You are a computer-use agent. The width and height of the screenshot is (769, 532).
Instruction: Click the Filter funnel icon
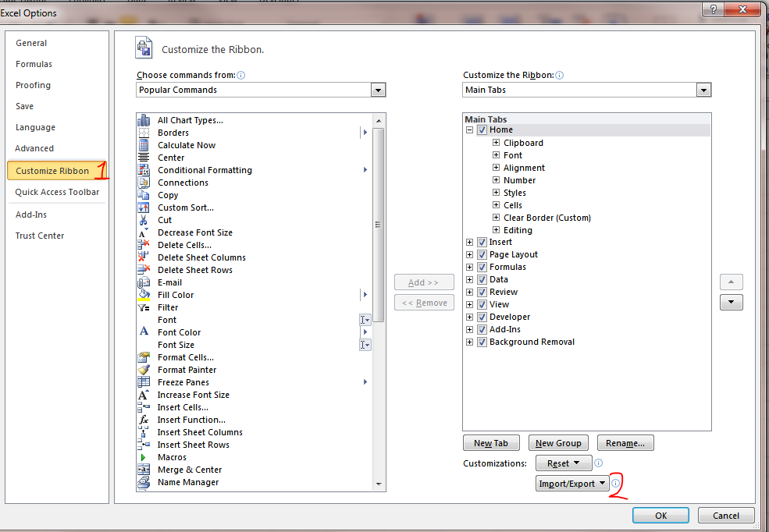[x=144, y=307]
